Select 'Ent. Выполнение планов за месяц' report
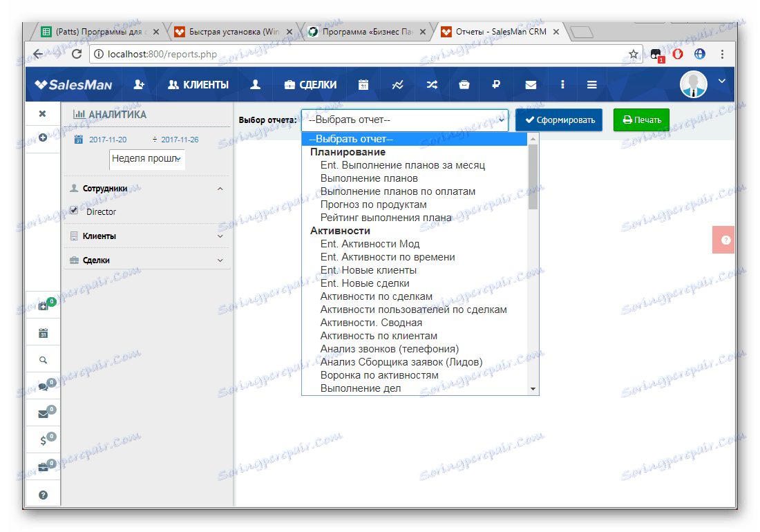 tap(415, 165)
